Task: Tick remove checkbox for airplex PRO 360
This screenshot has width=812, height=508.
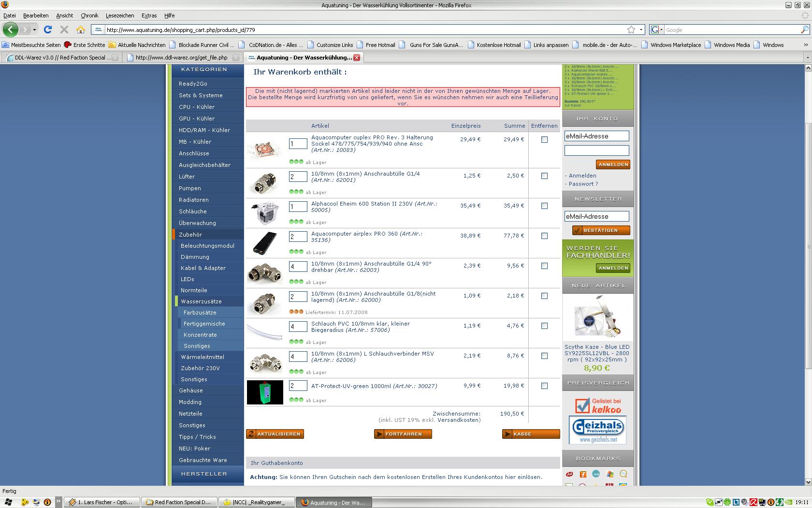Action: (x=544, y=236)
